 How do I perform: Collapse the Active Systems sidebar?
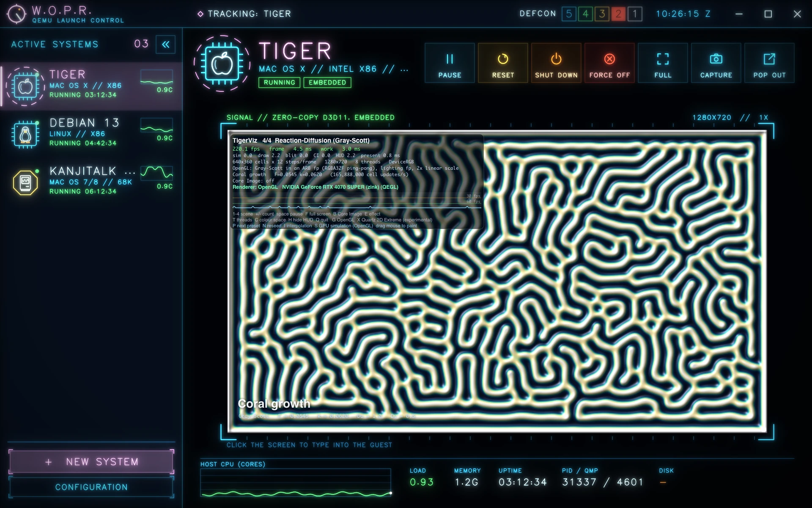165,44
